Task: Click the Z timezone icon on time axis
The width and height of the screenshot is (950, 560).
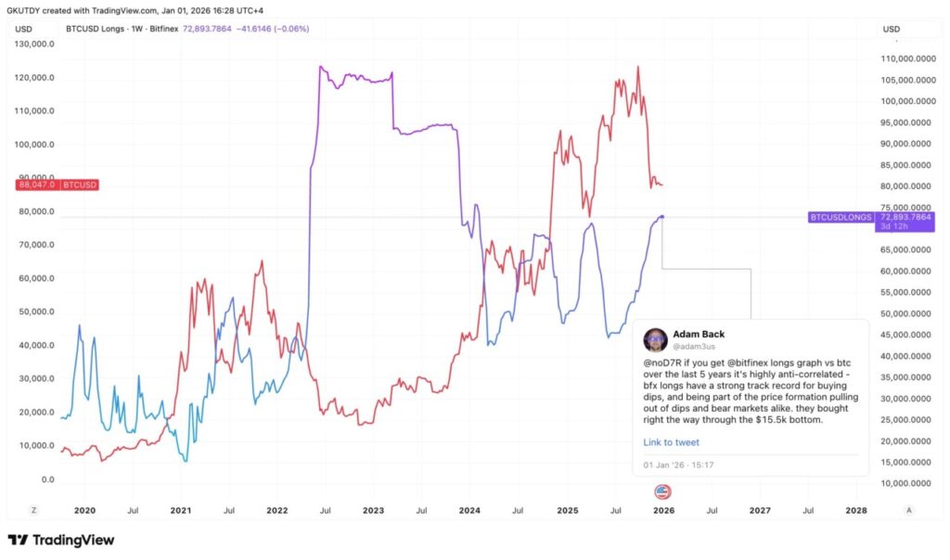Action: (33, 510)
